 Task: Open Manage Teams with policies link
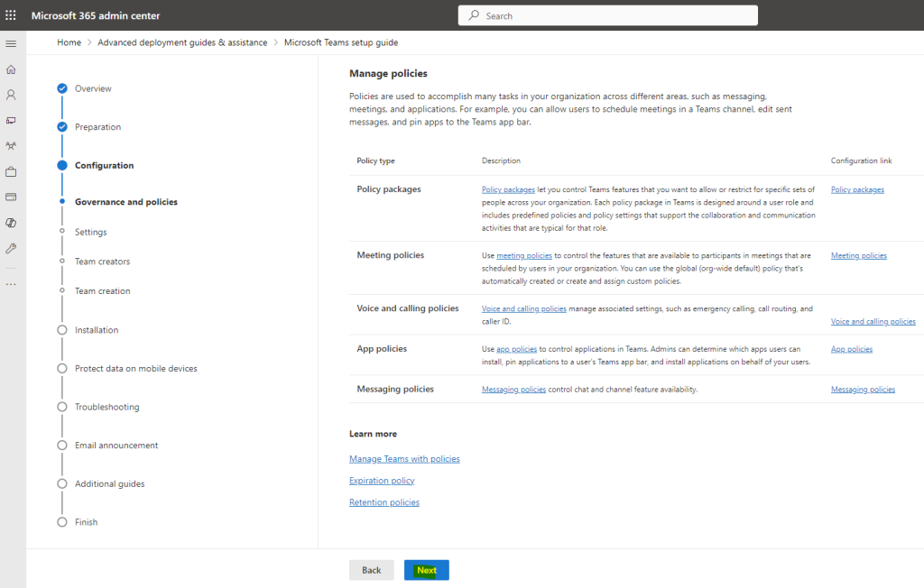click(x=404, y=459)
